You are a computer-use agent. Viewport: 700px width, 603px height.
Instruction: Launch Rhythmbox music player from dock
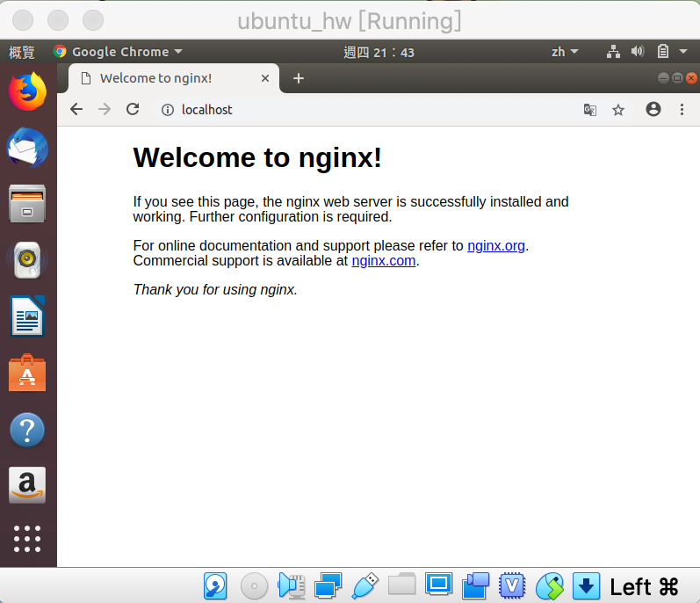(x=27, y=259)
